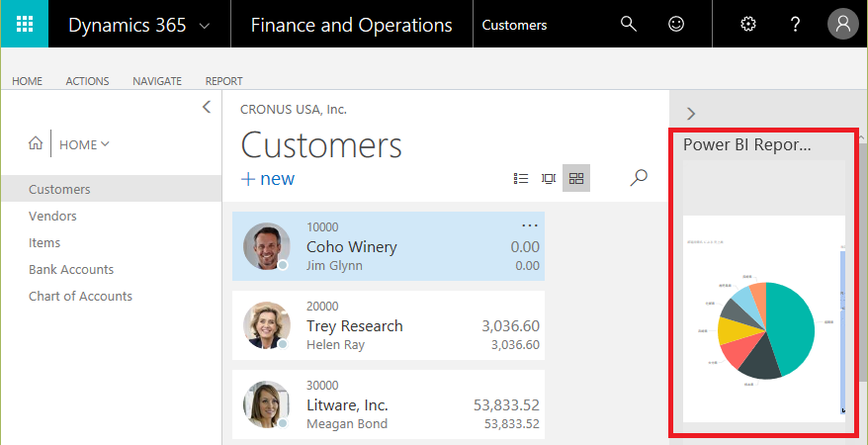The width and height of the screenshot is (868, 445).
Task: Click the search magnifier in top bar
Action: click(629, 24)
